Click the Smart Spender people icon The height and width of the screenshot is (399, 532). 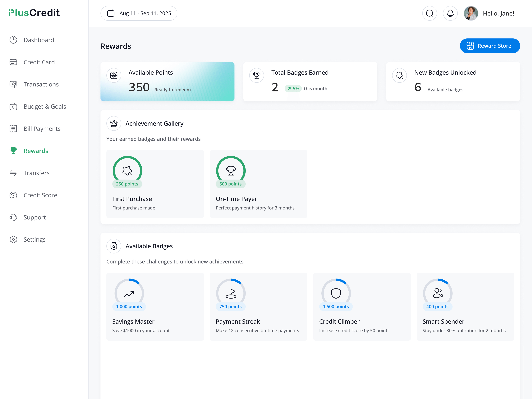pyautogui.click(x=438, y=293)
